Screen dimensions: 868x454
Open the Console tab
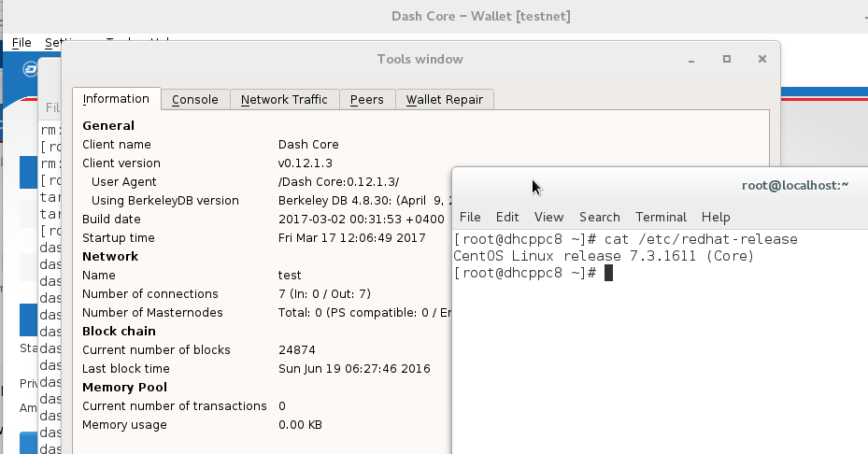click(195, 100)
